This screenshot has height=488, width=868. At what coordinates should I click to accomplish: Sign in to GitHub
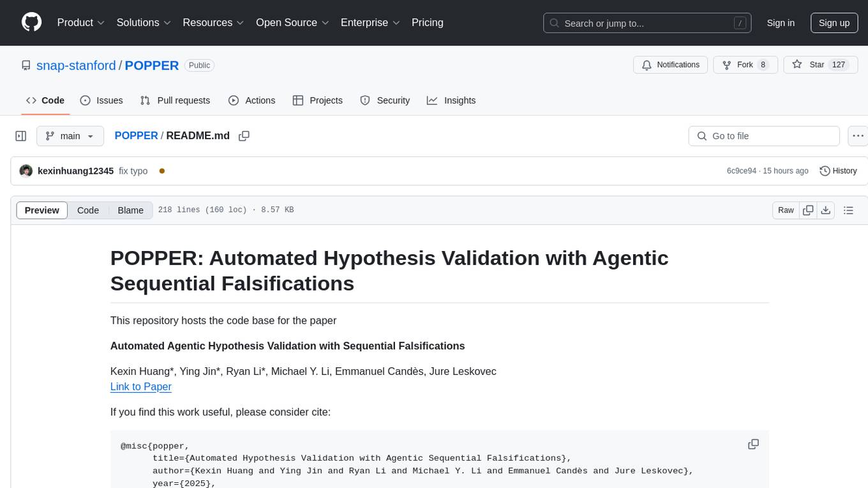pos(781,23)
